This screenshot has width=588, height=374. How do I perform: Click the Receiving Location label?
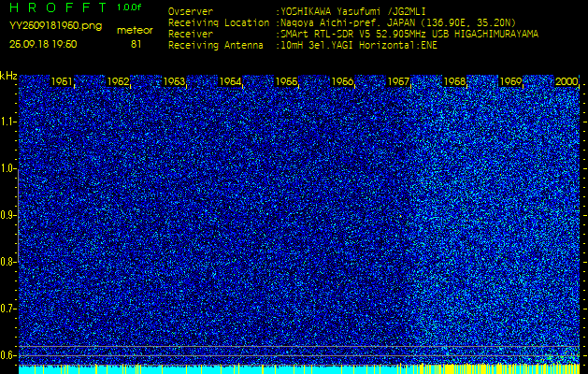tap(219, 22)
